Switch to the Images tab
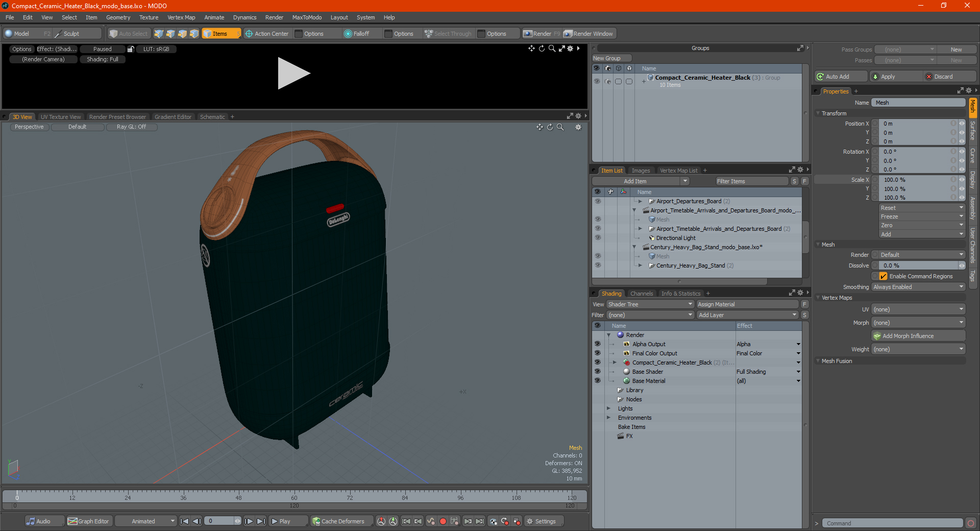Screen dimensions: 980x531 641,171
